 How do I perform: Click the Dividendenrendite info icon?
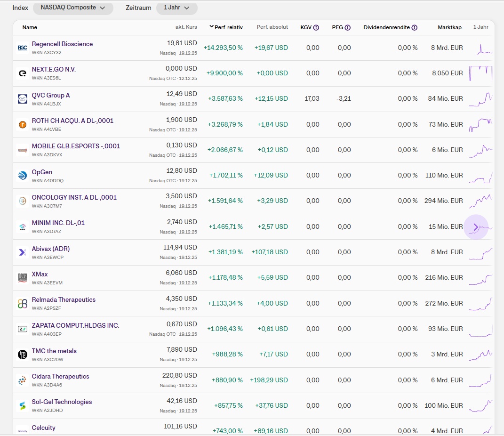point(414,27)
